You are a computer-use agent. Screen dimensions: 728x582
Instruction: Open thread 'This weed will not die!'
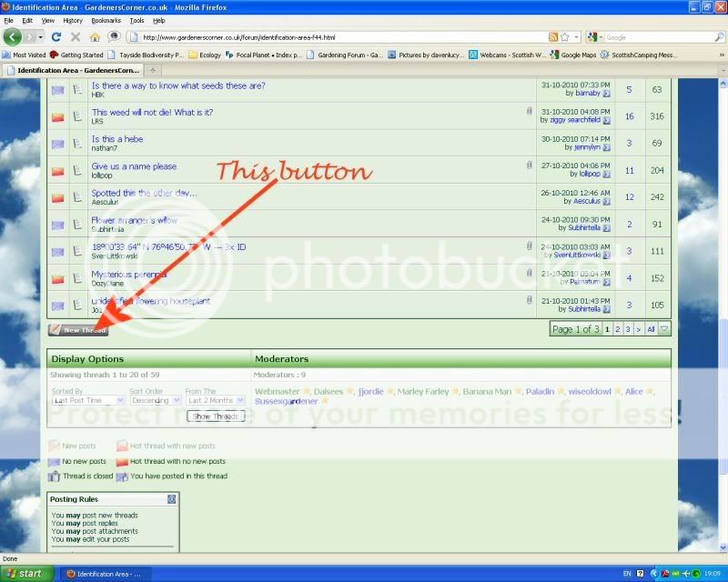(x=152, y=113)
